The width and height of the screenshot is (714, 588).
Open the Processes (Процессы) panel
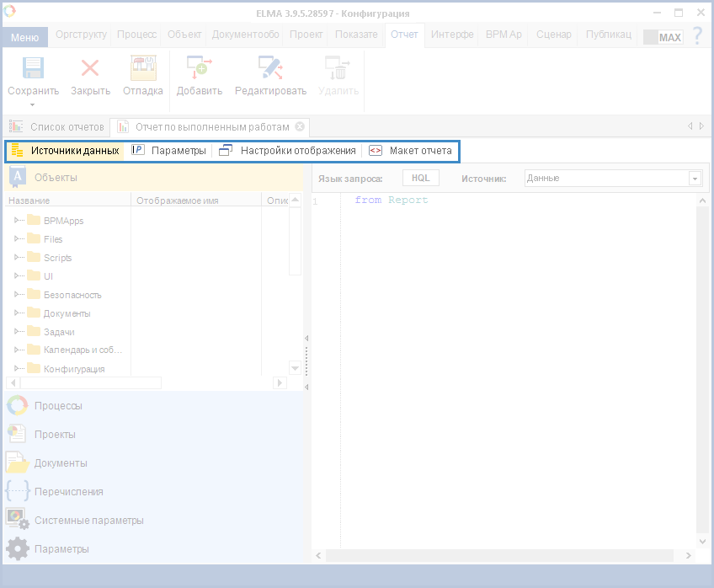click(57, 406)
